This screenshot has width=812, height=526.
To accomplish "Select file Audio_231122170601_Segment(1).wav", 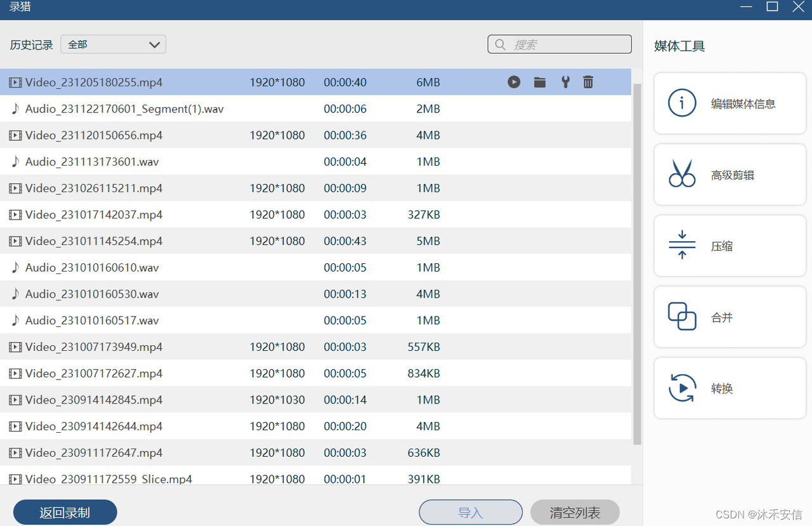I will coord(124,109).
